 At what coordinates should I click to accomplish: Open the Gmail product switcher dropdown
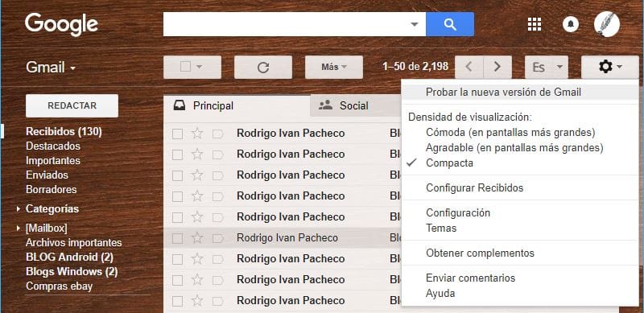point(72,68)
